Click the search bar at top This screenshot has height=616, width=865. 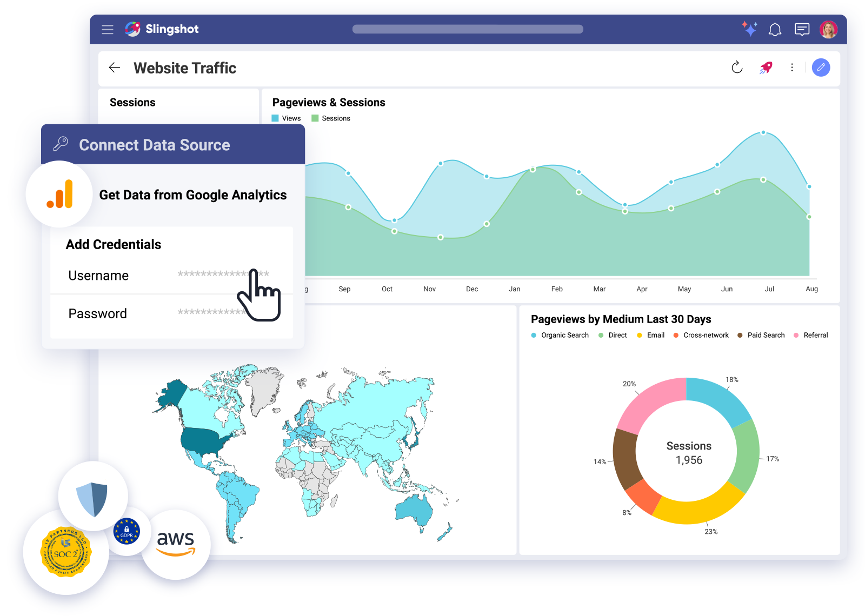(x=468, y=29)
